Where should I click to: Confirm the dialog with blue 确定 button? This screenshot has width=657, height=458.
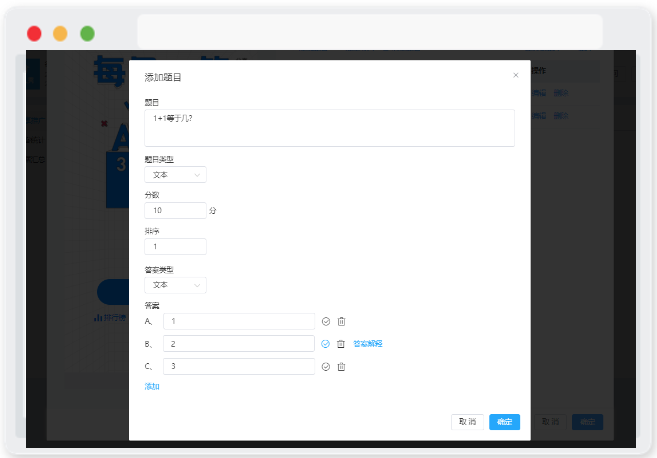pos(504,422)
